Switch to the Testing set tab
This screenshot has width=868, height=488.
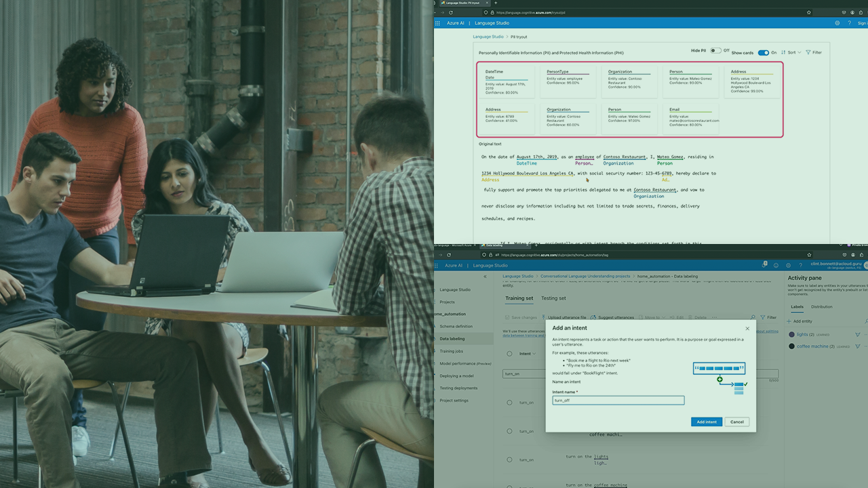(x=553, y=298)
